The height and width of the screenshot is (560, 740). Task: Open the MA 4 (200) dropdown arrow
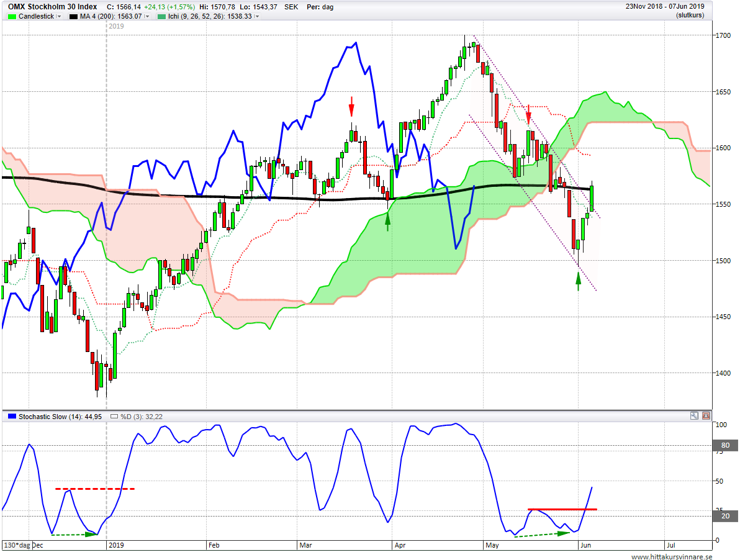point(147,17)
